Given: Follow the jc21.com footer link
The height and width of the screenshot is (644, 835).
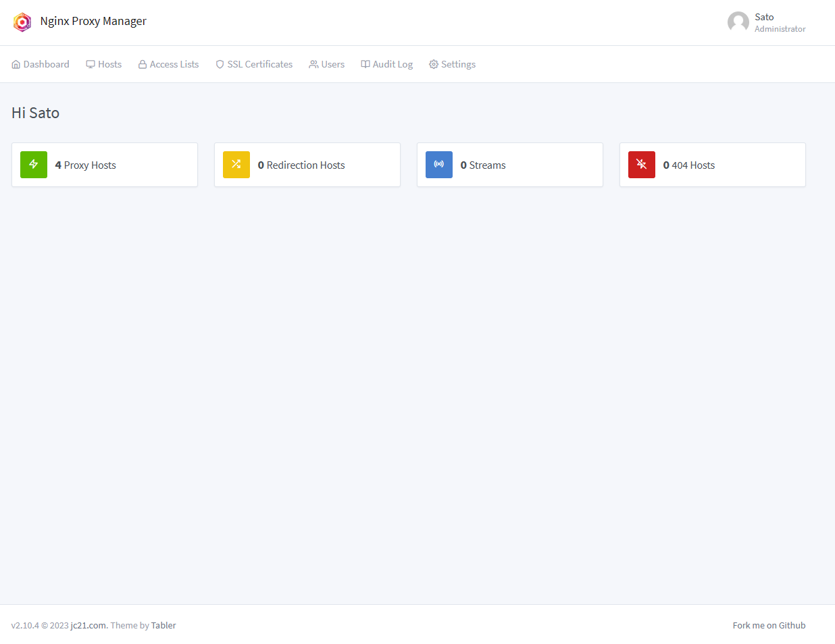Looking at the screenshot, I should [88, 626].
